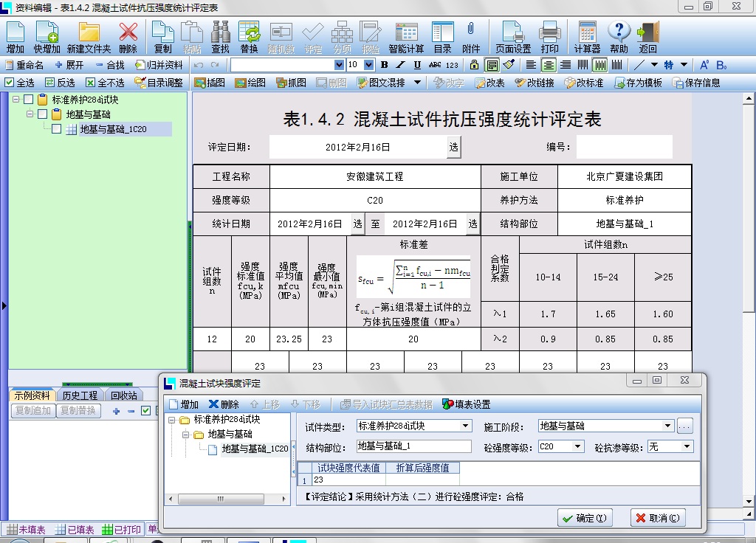Click the 取消 cancel button
756x543 pixels.
(658, 518)
